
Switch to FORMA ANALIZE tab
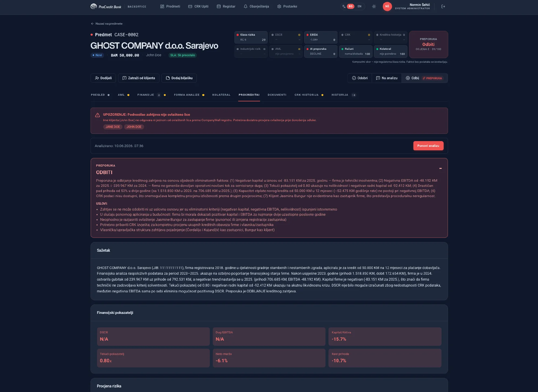(x=189, y=95)
